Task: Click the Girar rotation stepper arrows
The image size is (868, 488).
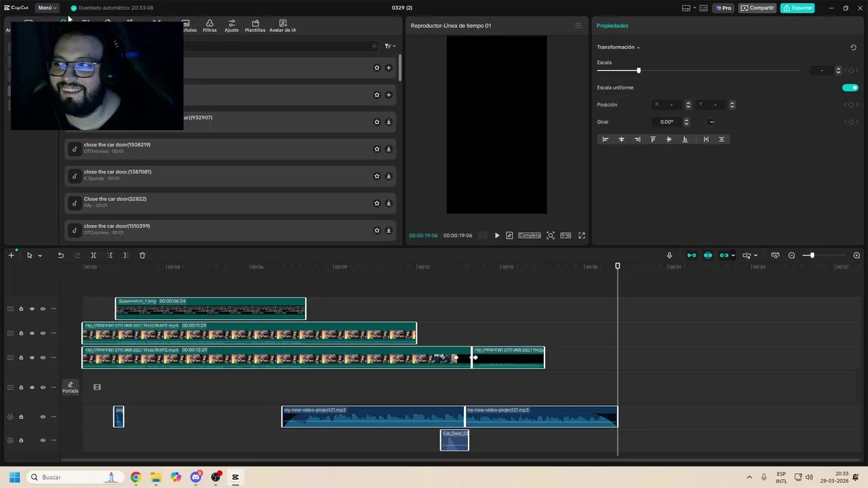Action: pyautogui.click(x=686, y=122)
